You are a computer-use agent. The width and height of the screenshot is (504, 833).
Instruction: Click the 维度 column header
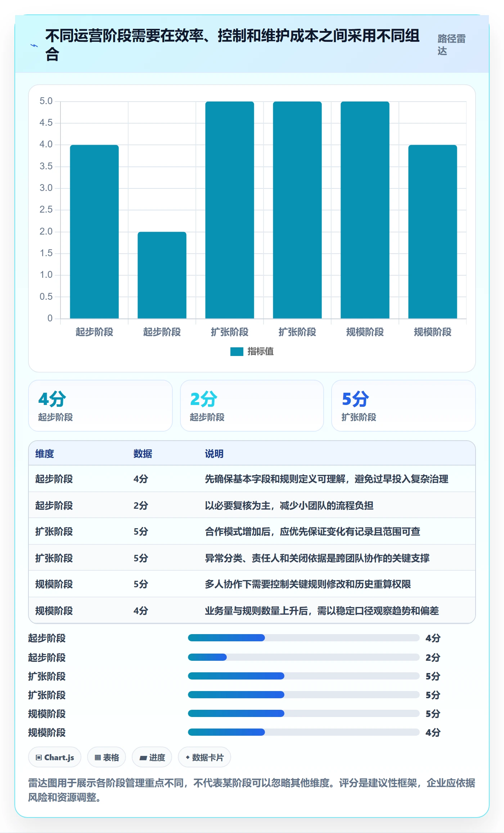(45, 454)
